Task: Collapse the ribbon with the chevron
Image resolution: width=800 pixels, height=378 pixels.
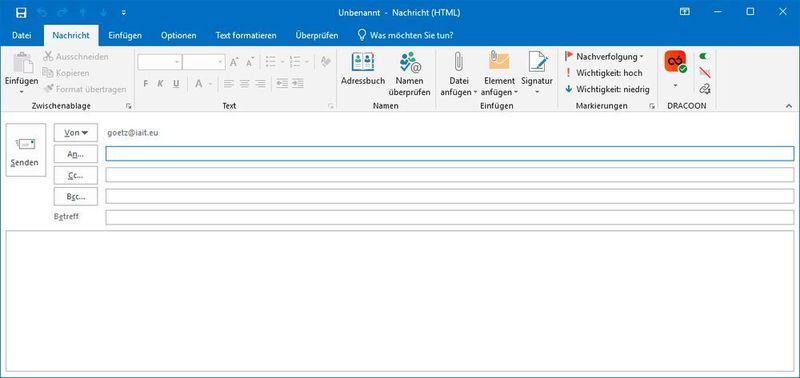Action: click(789, 106)
